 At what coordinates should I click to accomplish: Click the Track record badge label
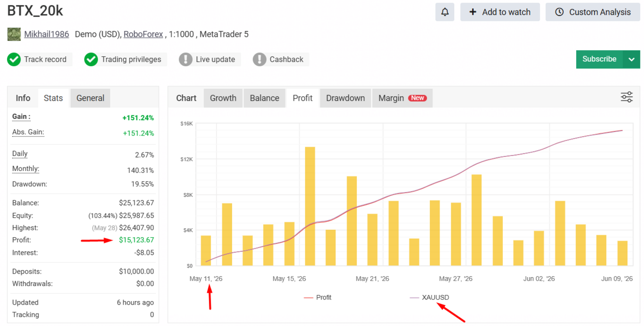(x=45, y=59)
